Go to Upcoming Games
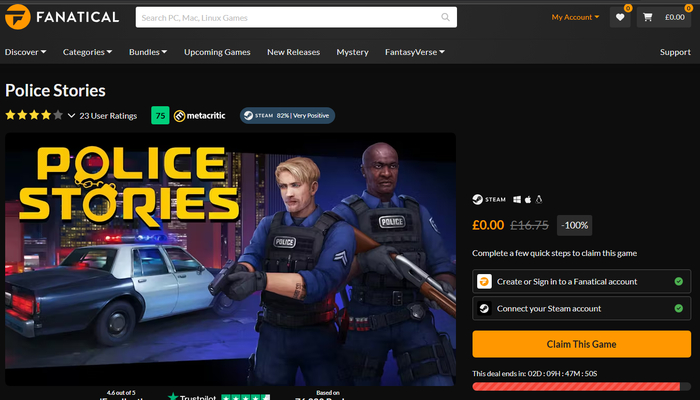The width and height of the screenshot is (700, 400). pos(217,52)
